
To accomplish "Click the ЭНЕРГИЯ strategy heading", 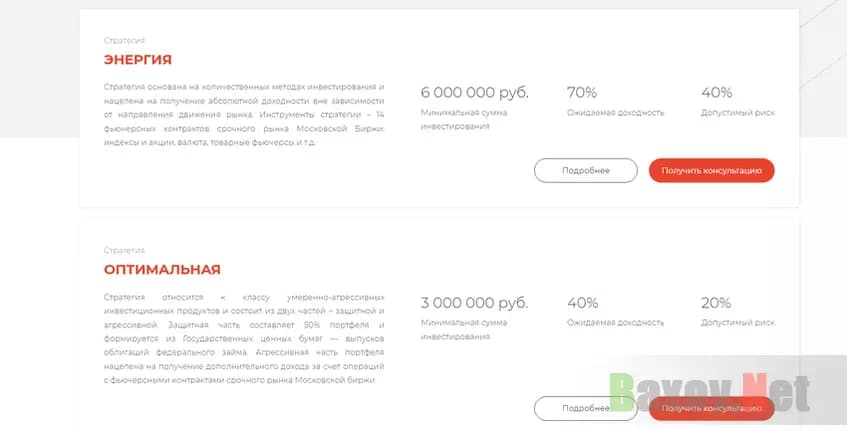I will [138, 60].
